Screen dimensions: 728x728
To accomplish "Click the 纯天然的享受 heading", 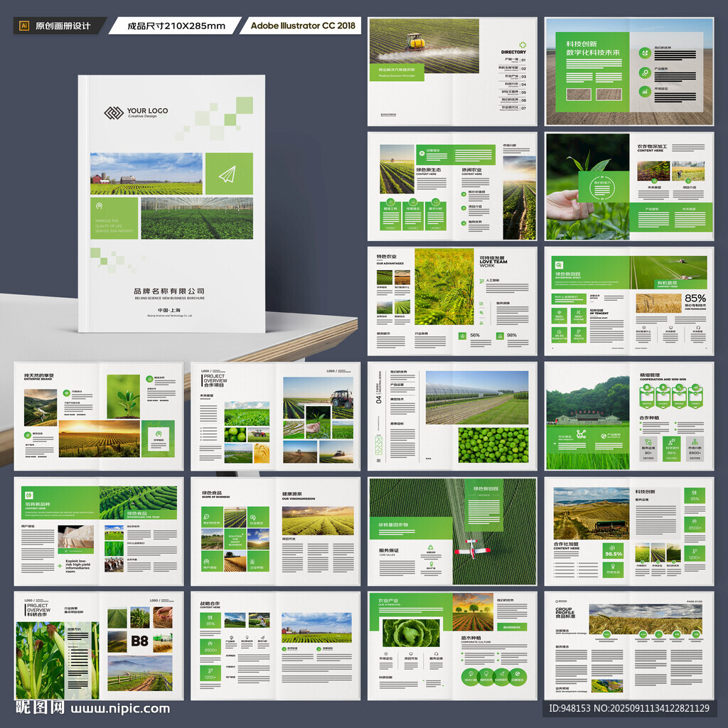I will 39,375.
